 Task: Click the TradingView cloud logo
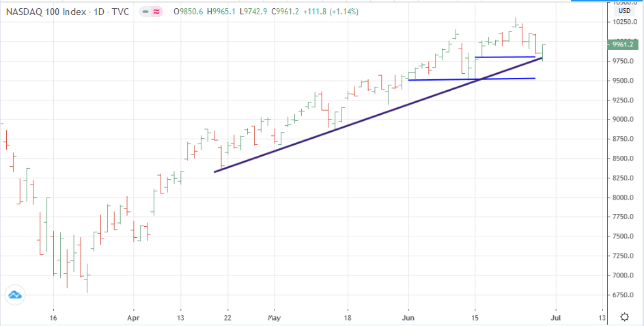click(14, 295)
